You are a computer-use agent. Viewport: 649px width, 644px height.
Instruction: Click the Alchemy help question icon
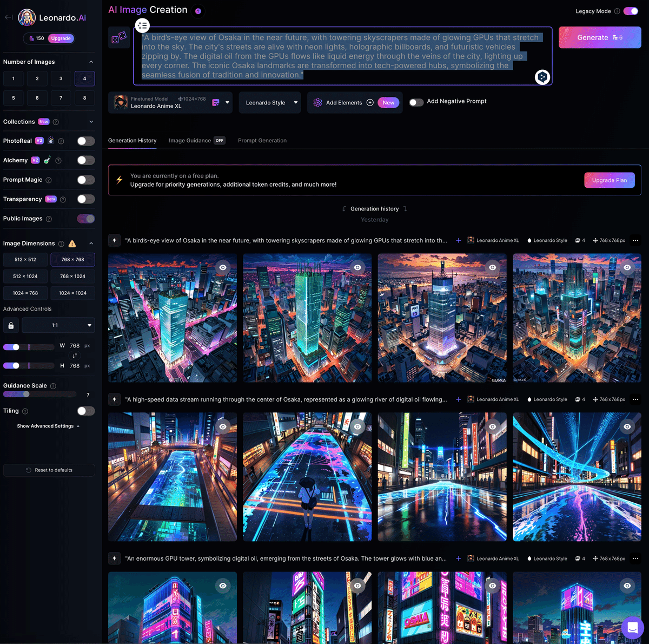(x=58, y=160)
